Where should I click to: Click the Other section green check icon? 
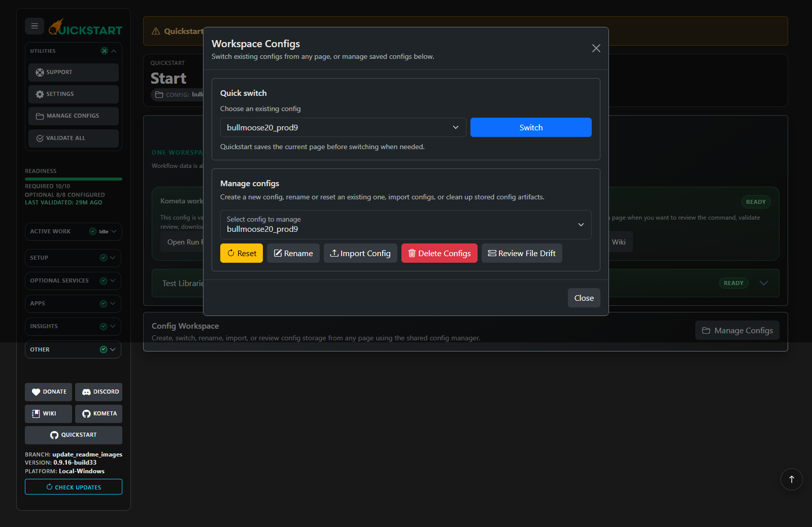coord(104,349)
